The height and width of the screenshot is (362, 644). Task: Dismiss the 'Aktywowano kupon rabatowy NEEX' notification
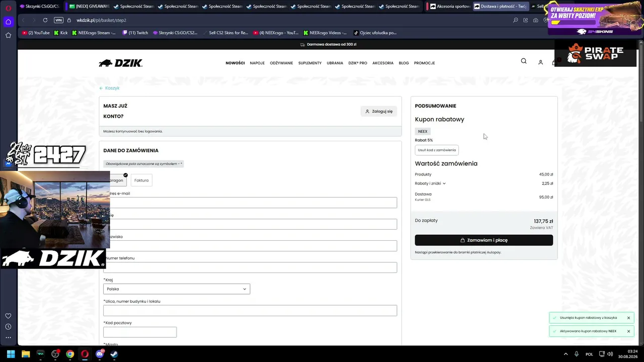pos(628,331)
